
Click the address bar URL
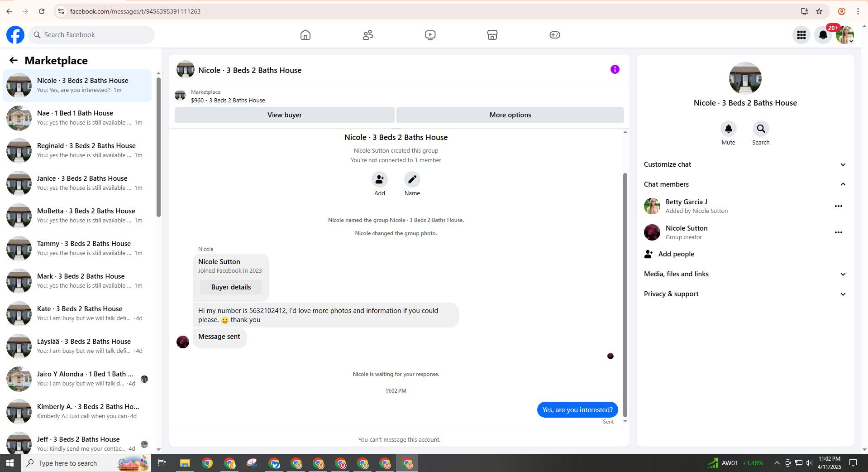(135, 11)
